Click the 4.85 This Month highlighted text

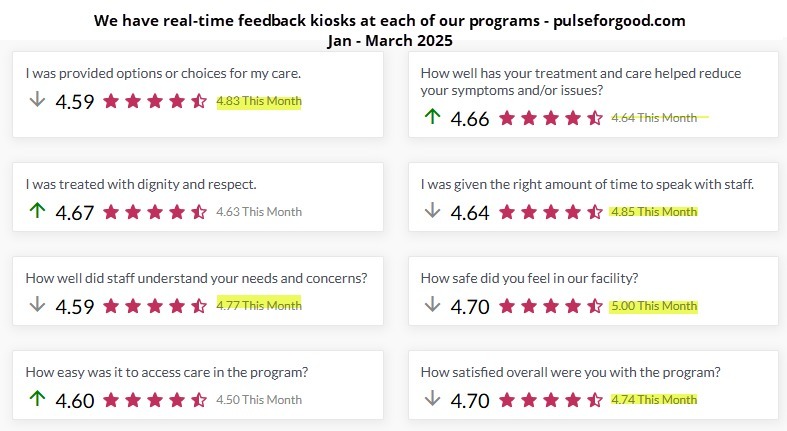point(654,212)
